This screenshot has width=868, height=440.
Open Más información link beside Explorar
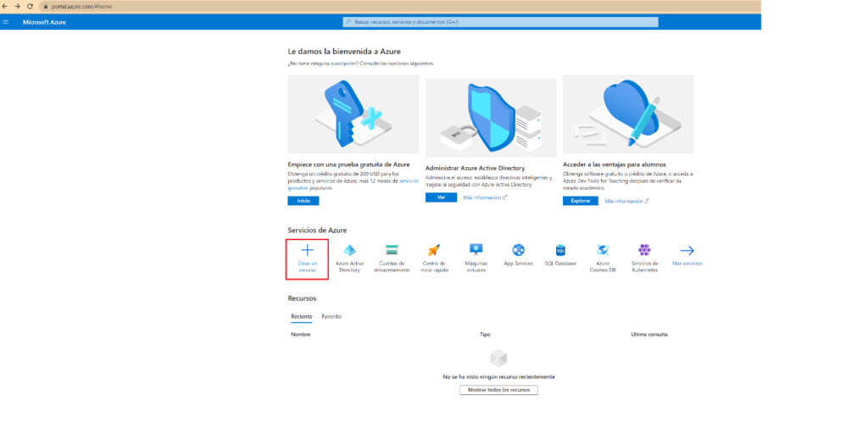coord(626,202)
